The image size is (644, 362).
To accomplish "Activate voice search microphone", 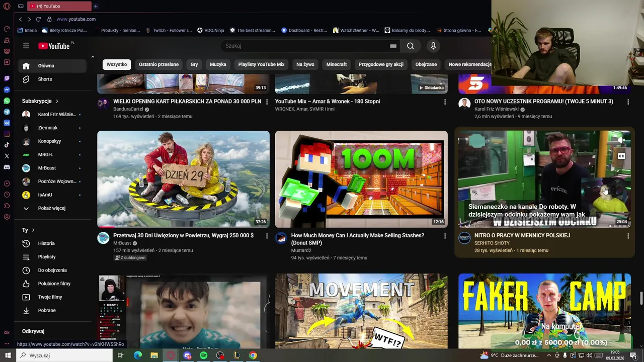I will [x=433, y=46].
